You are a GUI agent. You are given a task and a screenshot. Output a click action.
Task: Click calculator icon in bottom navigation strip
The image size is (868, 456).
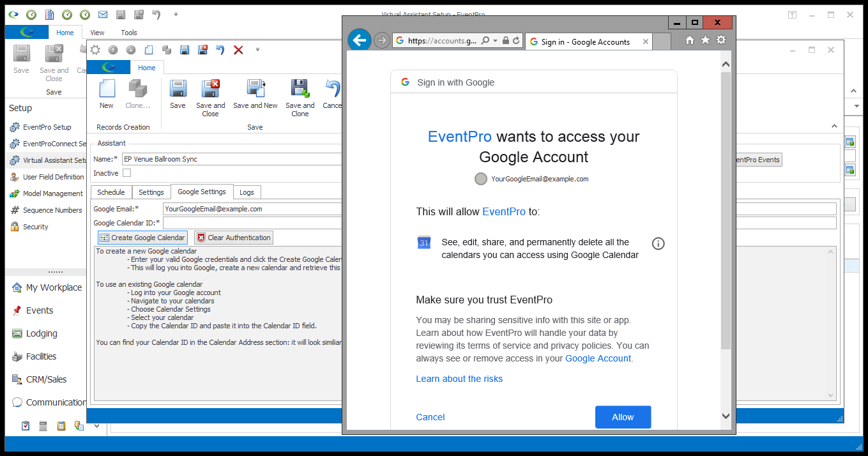[x=43, y=426]
